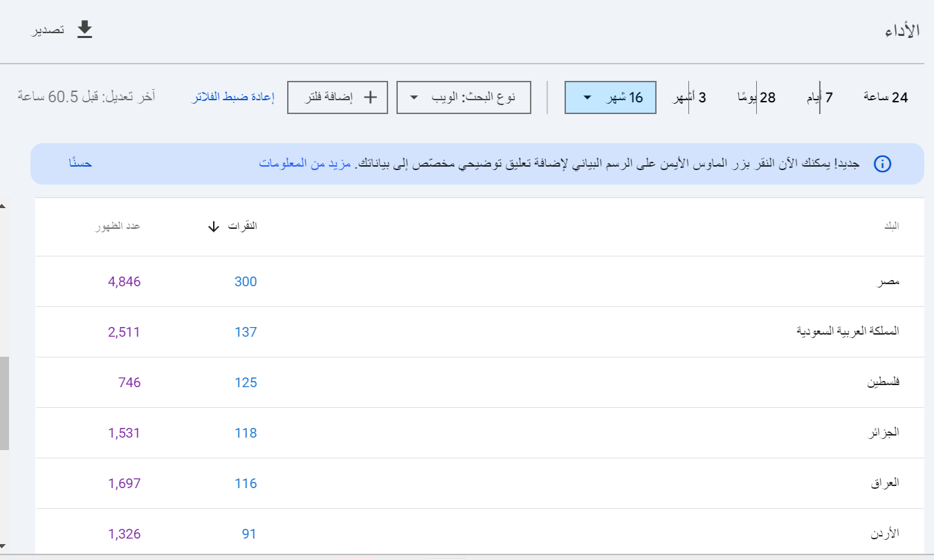The width and height of the screenshot is (934, 560).
Task: Select the 28 يومًا date range
Action: 756,97
